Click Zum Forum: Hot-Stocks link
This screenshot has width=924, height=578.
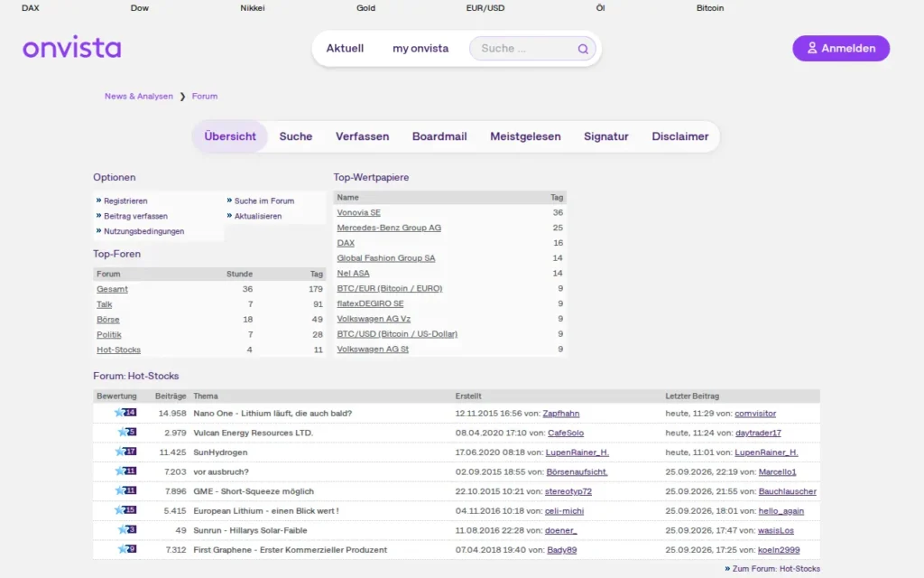click(775, 569)
